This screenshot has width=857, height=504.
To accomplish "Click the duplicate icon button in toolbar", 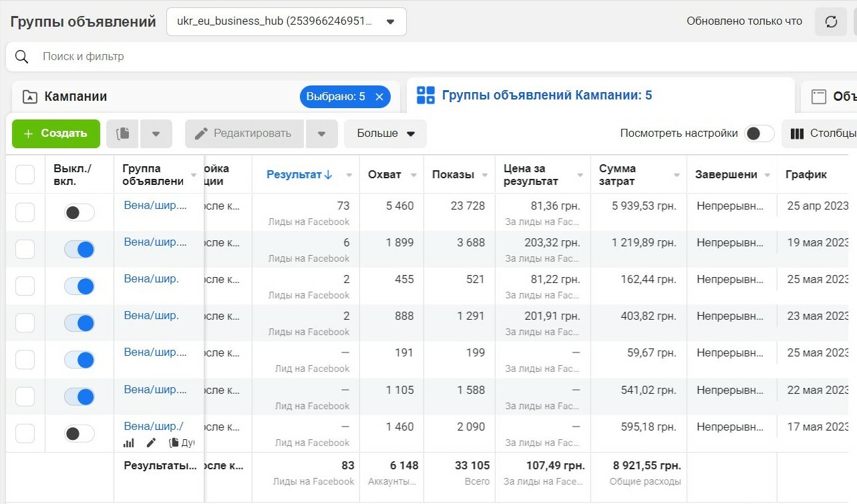I will [123, 134].
